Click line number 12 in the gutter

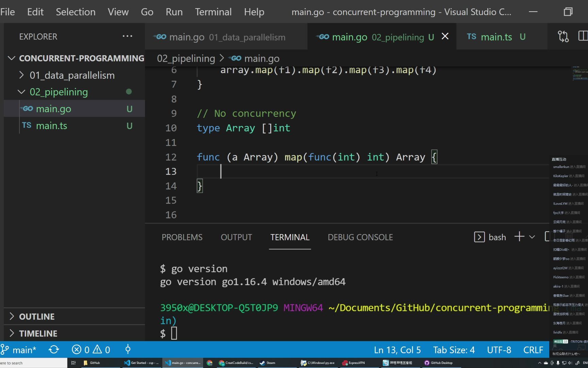click(x=171, y=157)
